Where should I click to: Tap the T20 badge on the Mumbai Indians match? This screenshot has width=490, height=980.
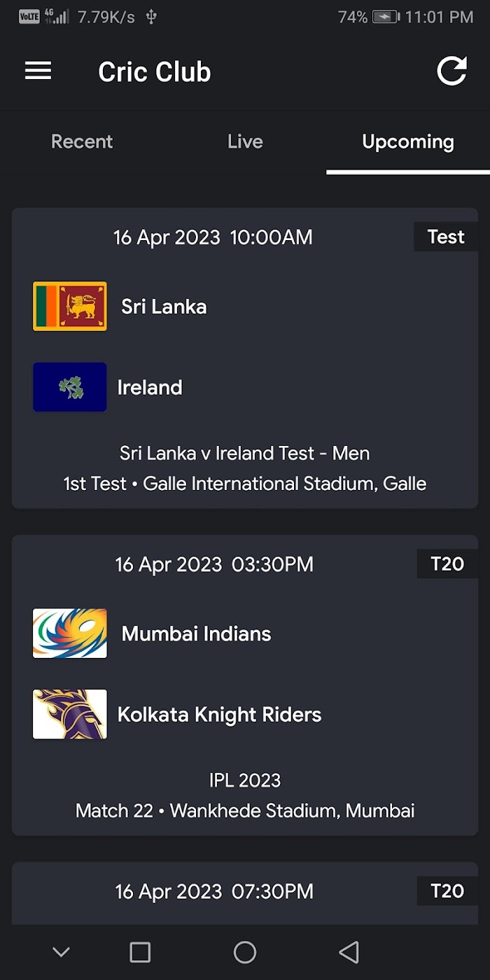447,564
